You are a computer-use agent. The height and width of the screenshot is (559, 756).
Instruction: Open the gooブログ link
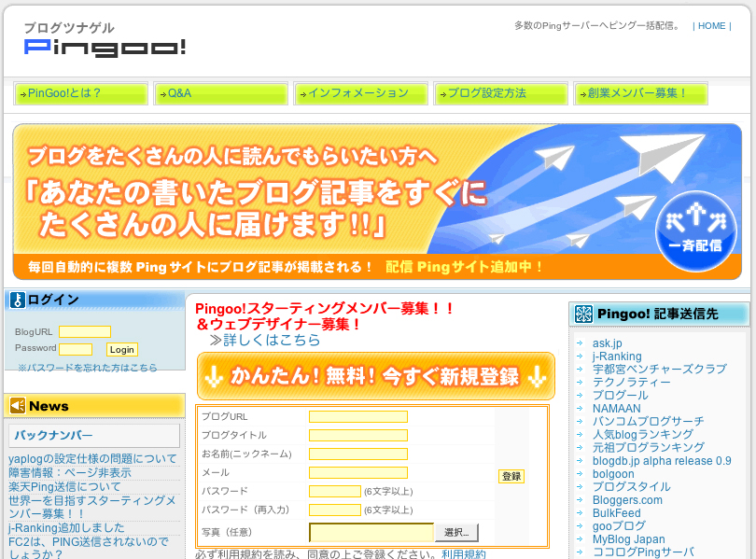(619, 525)
